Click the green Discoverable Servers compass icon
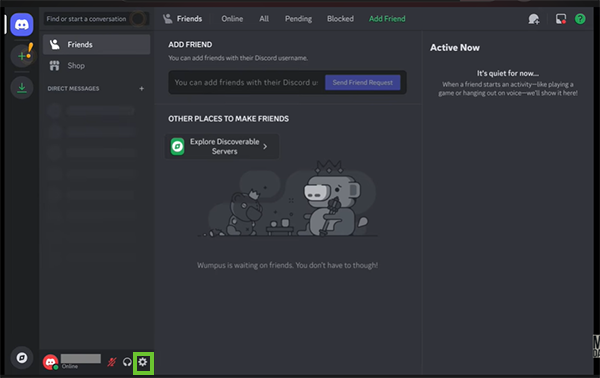Viewport: 600px width, 378px height. point(177,146)
